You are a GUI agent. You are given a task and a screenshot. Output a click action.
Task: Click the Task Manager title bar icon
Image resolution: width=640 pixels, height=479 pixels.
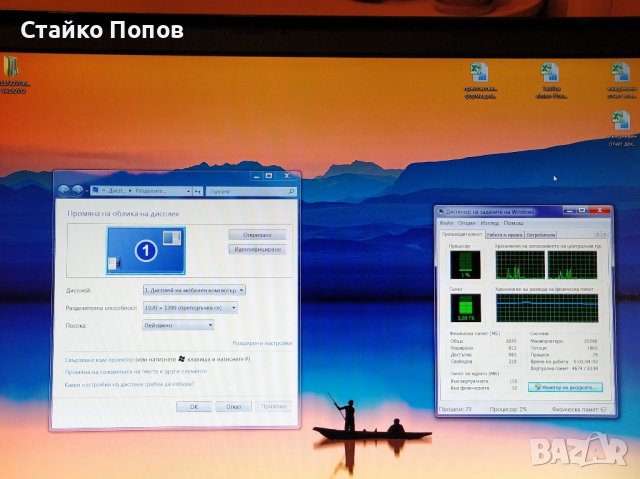[x=441, y=211]
